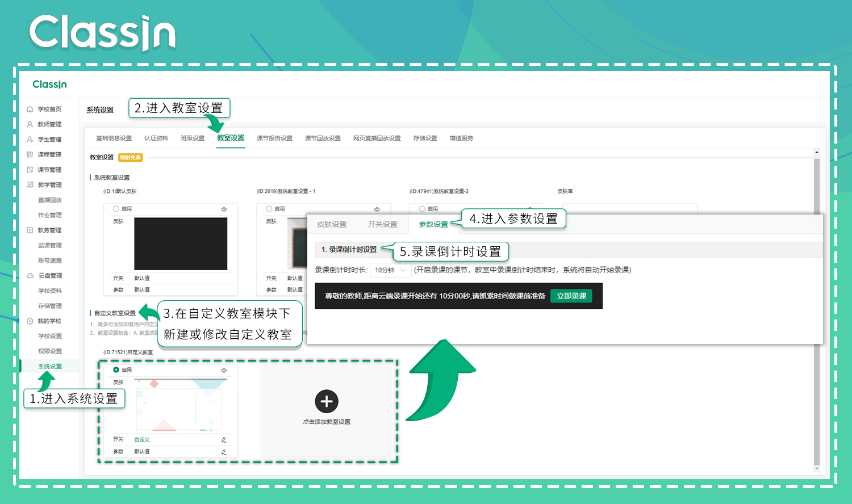Viewport: 852px width, 504px height.
Task: Switch to the 教室设置 tab
Action: pos(231,138)
